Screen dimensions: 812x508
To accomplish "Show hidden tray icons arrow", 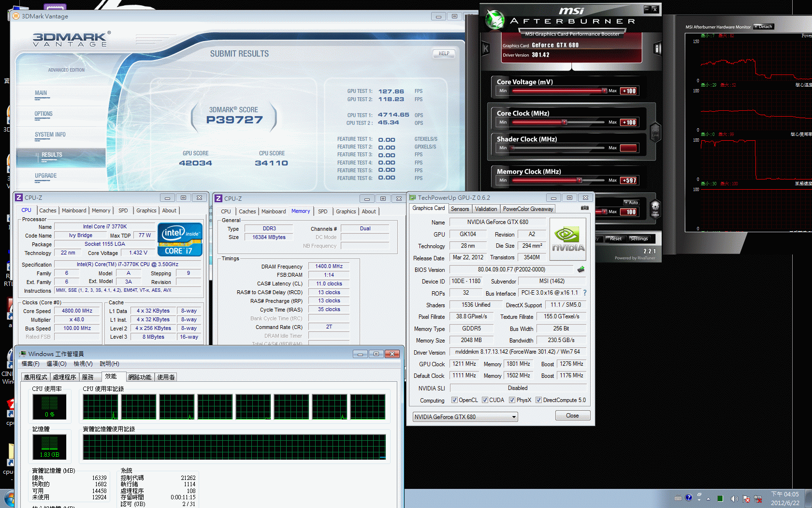I will pyautogui.click(x=708, y=499).
